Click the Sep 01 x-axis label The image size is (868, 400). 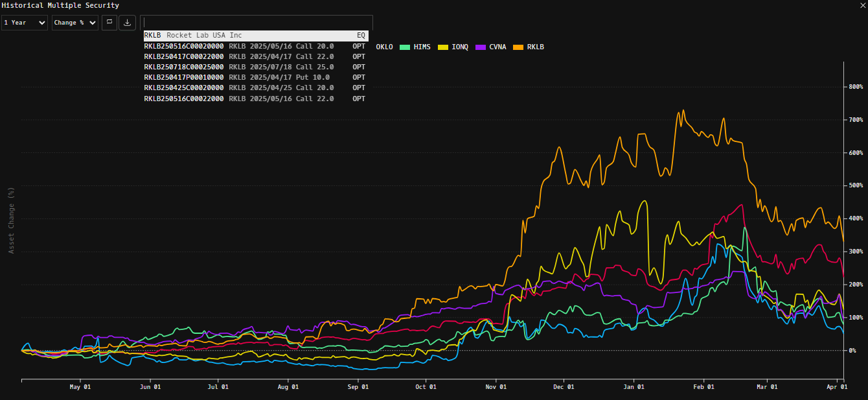358,387
